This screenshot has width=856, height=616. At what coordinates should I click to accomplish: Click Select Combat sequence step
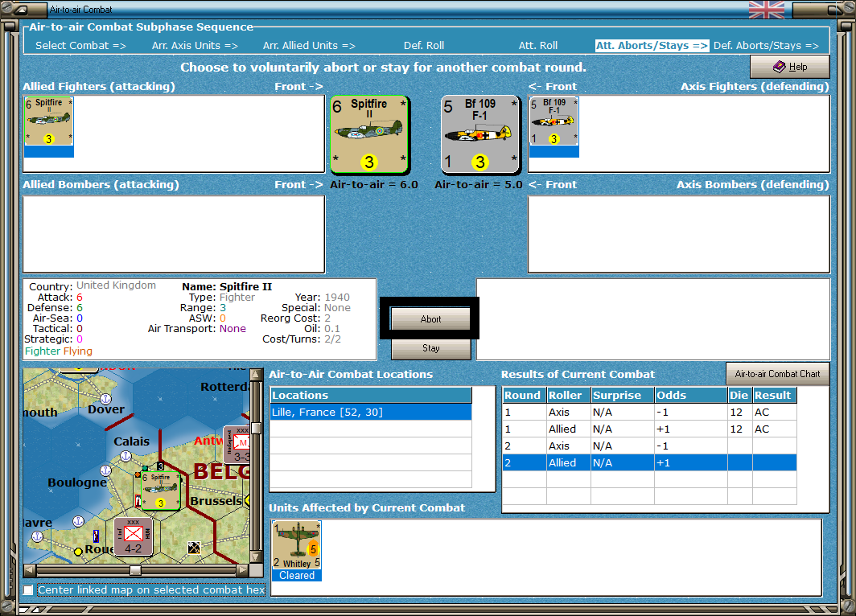(80, 46)
